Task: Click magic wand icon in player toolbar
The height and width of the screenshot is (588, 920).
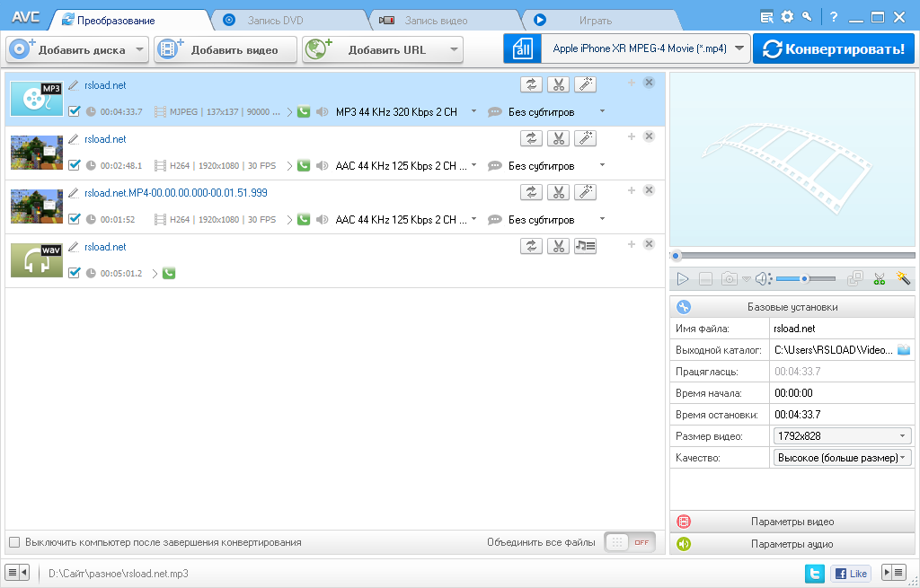Action: point(903,278)
